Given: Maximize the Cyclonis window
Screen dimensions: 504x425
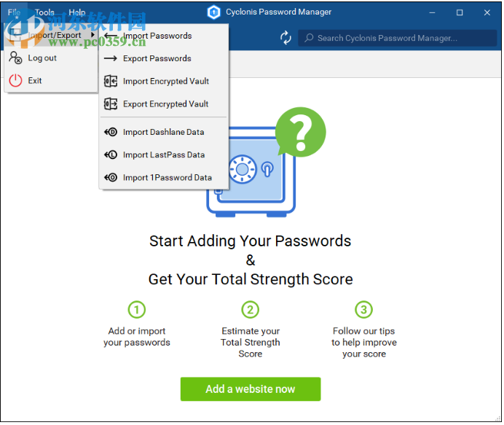Looking at the screenshot, I should pyautogui.click(x=460, y=12).
